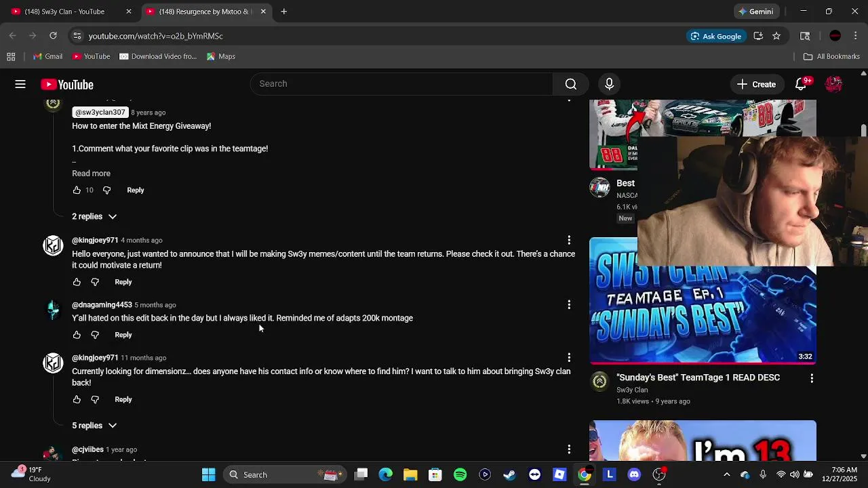Expand giveaway comment with Read more

coord(91,174)
